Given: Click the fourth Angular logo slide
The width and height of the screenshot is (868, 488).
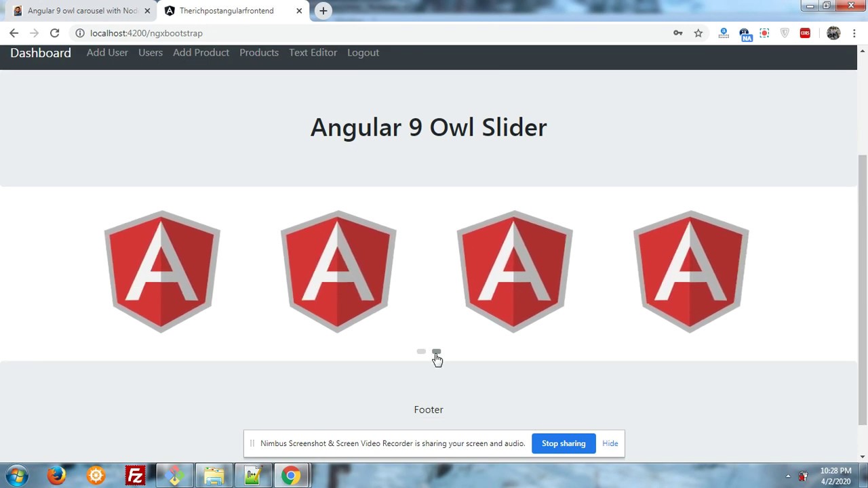Looking at the screenshot, I should (x=691, y=271).
